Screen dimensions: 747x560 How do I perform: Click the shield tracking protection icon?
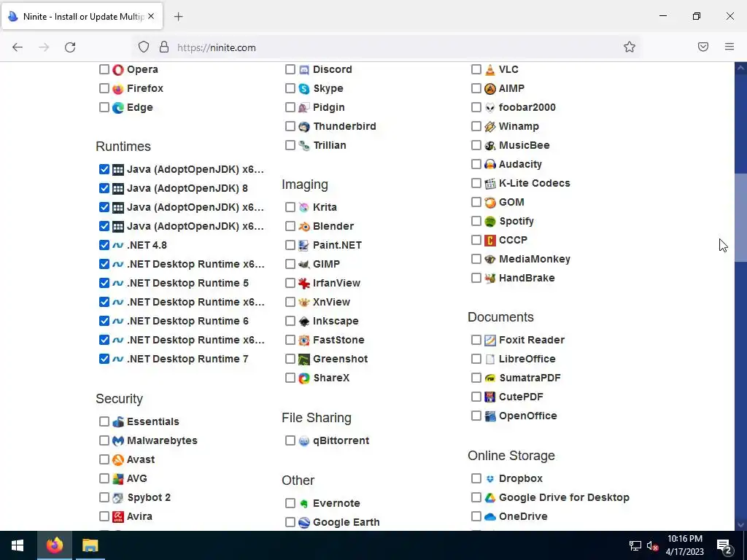click(144, 47)
